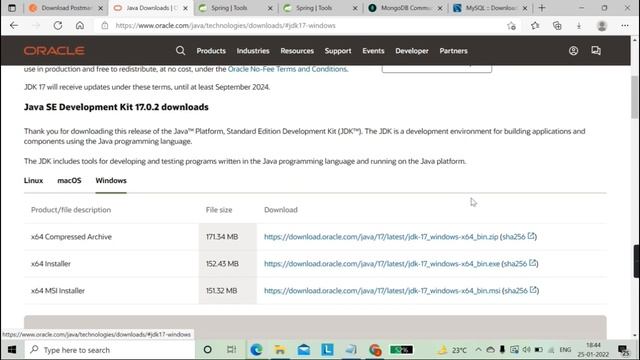Open the browser Downloads icon
Image resolution: width=640 pixels, height=360 pixels.
[x=579, y=26]
